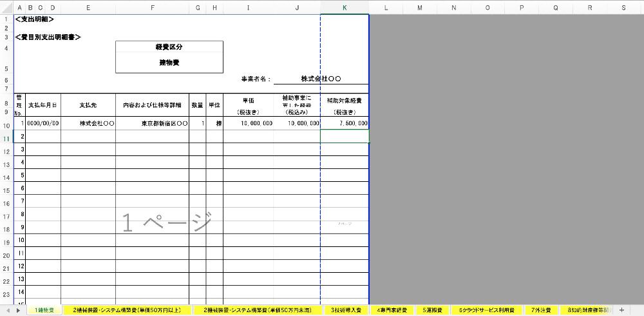Switch to the 1建物費 sheet tab
Image resolution: width=644 pixels, height=316 pixels.
click(x=44, y=310)
